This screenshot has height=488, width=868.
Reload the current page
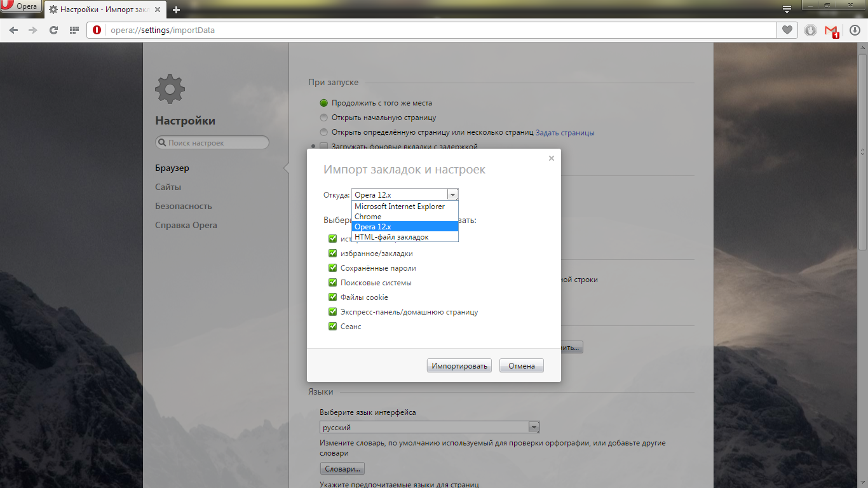click(53, 30)
